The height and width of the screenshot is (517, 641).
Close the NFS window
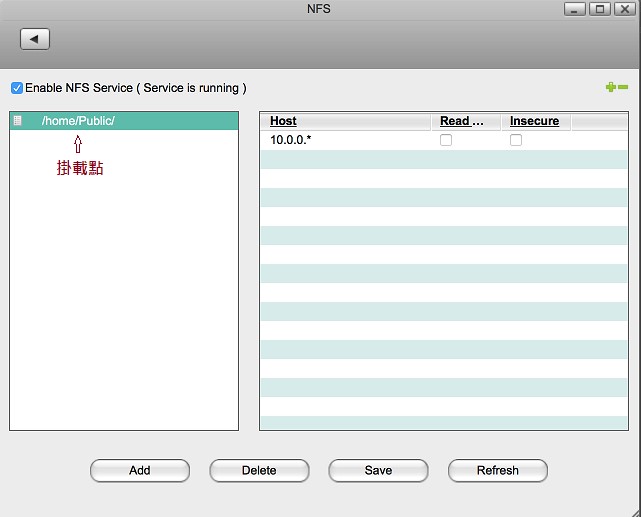[x=624, y=9]
